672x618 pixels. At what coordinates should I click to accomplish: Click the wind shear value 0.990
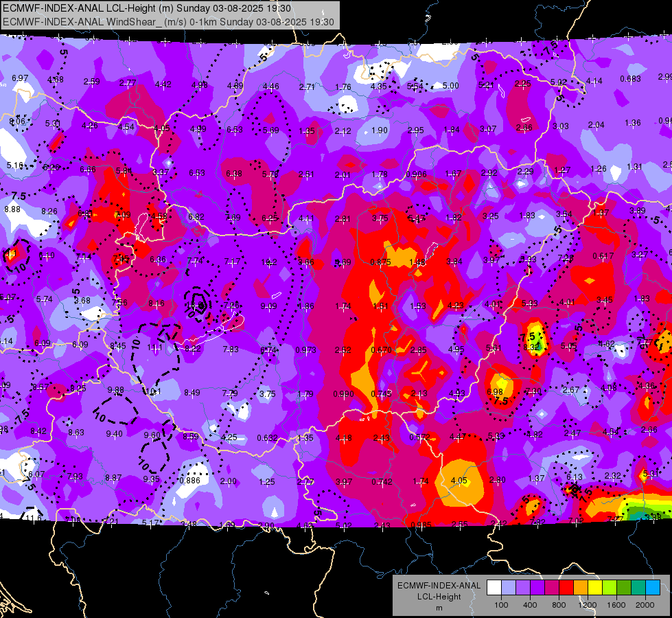[343, 394]
